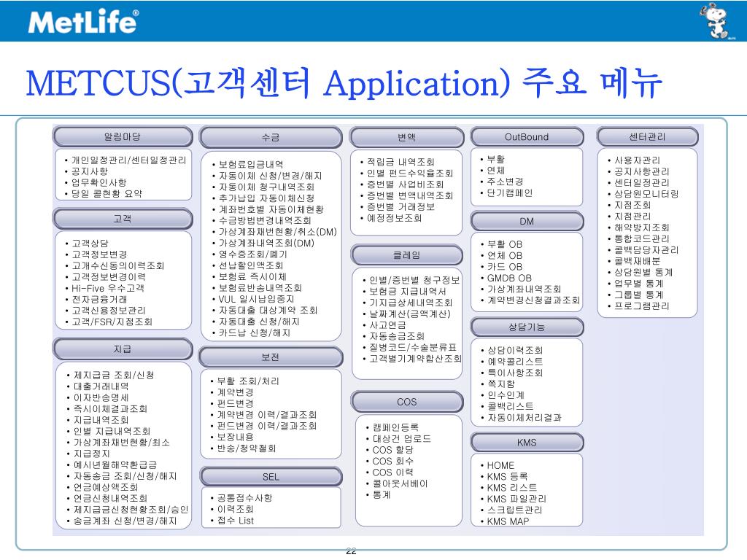The image size is (747, 560).
Task: Click '카드납 신청/해지' item
Action: (255, 332)
